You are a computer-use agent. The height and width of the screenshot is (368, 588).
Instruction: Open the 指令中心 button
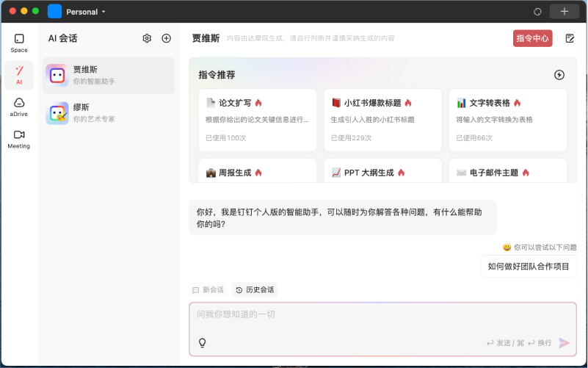[x=532, y=38]
